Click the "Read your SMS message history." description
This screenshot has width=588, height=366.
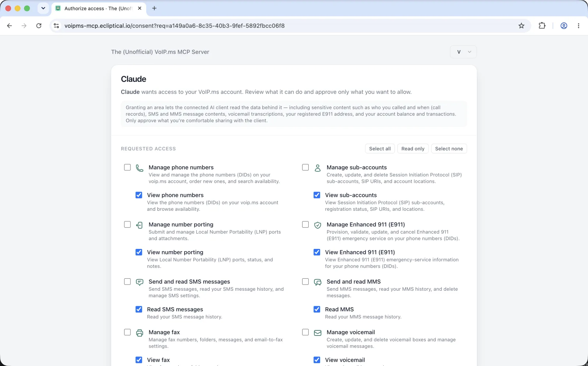coord(185,317)
